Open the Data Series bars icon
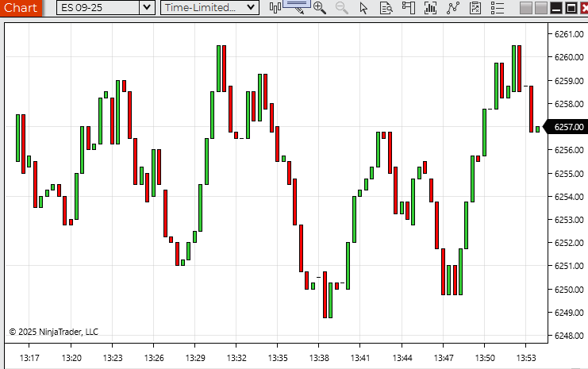Viewport: 588px width, 369px height. pyautogui.click(x=431, y=8)
